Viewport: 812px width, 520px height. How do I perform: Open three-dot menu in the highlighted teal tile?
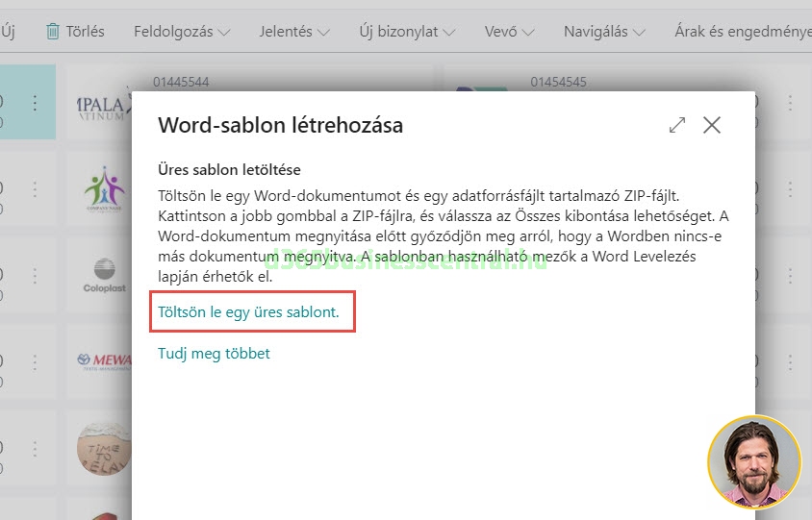36,103
